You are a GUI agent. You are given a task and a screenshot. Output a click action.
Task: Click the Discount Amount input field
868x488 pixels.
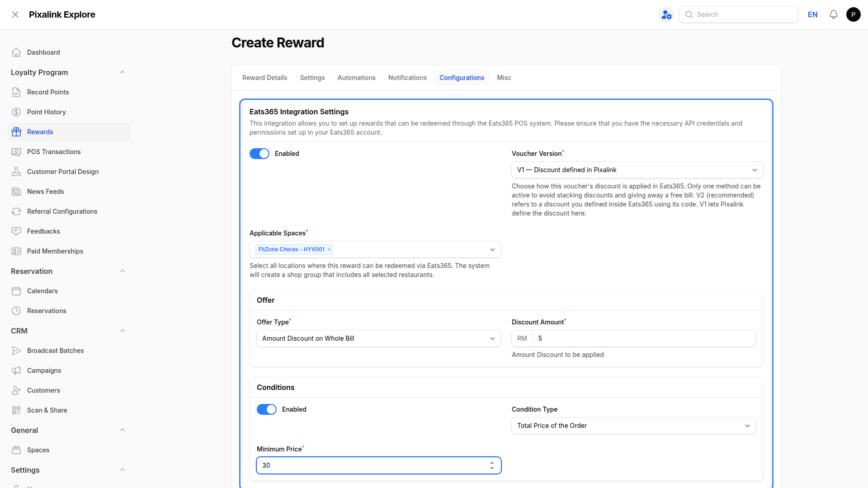point(644,338)
